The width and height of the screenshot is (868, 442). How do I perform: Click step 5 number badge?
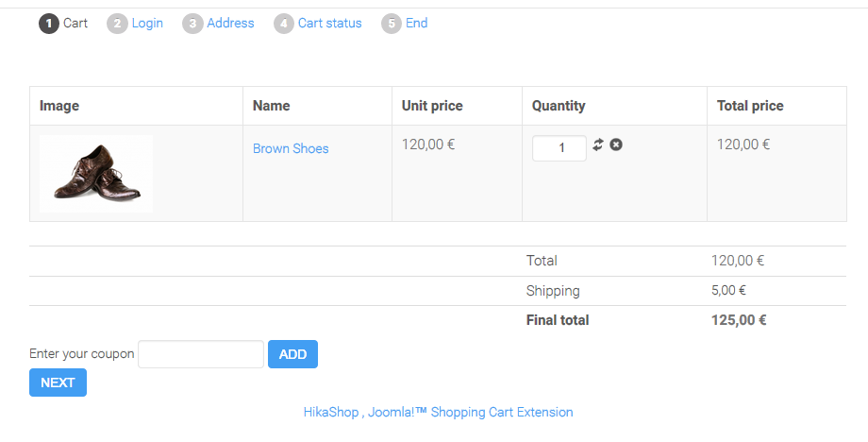392,24
